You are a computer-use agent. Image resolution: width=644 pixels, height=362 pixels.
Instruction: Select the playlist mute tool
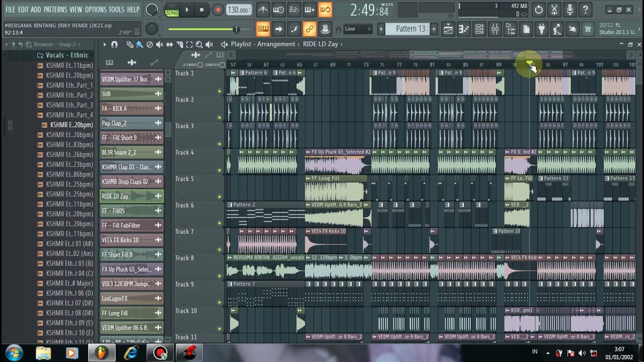pos(159,44)
